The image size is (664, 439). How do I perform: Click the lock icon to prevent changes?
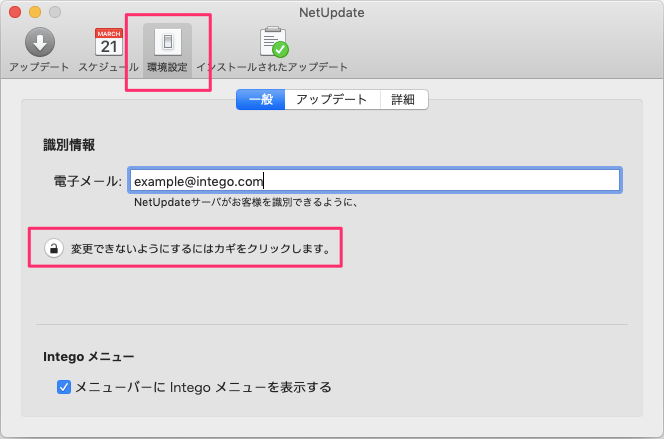click(x=54, y=248)
